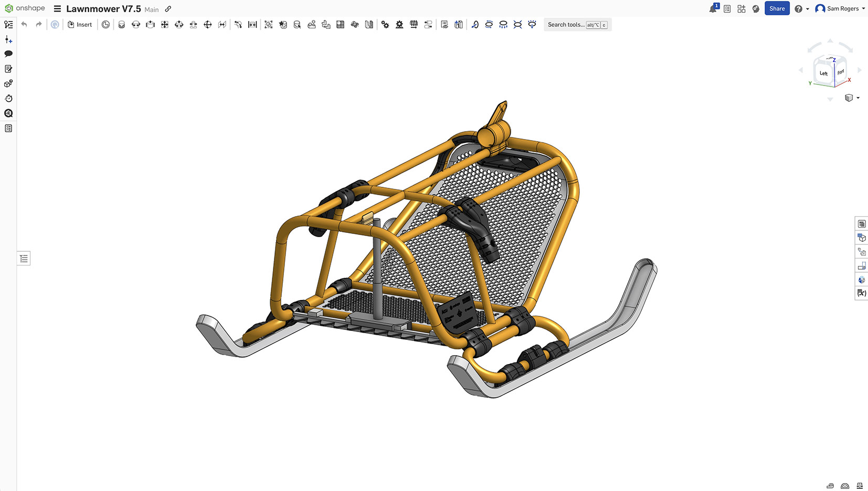This screenshot has height=491, width=868.
Task: Open the App Store grid-plus icon
Action: pos(741,9)
